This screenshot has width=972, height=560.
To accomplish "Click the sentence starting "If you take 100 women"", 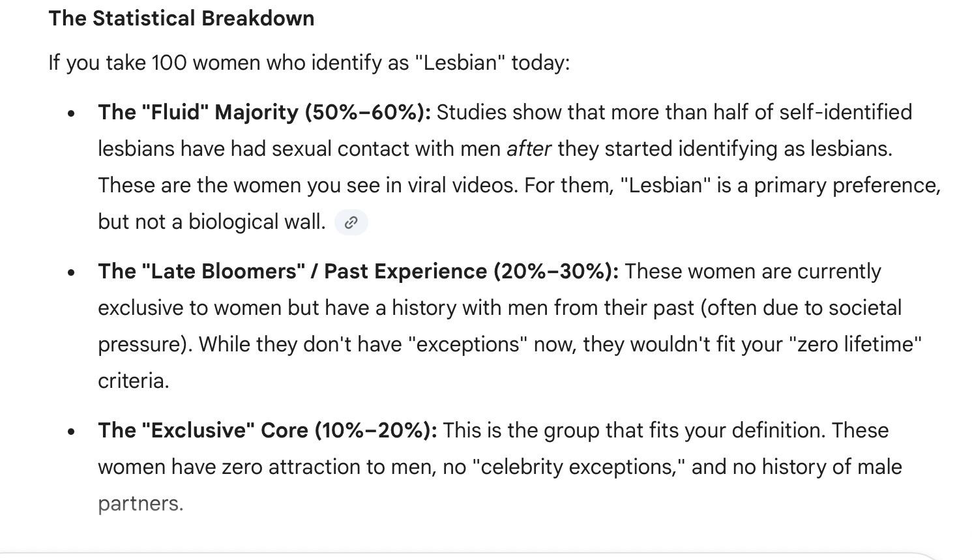I will pos(309,63).
